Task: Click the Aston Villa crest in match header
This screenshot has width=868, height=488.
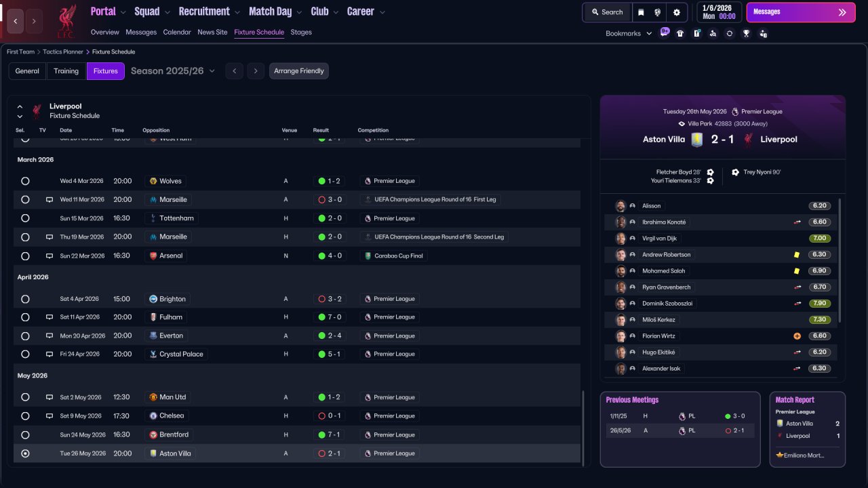Action: (698, 140)
